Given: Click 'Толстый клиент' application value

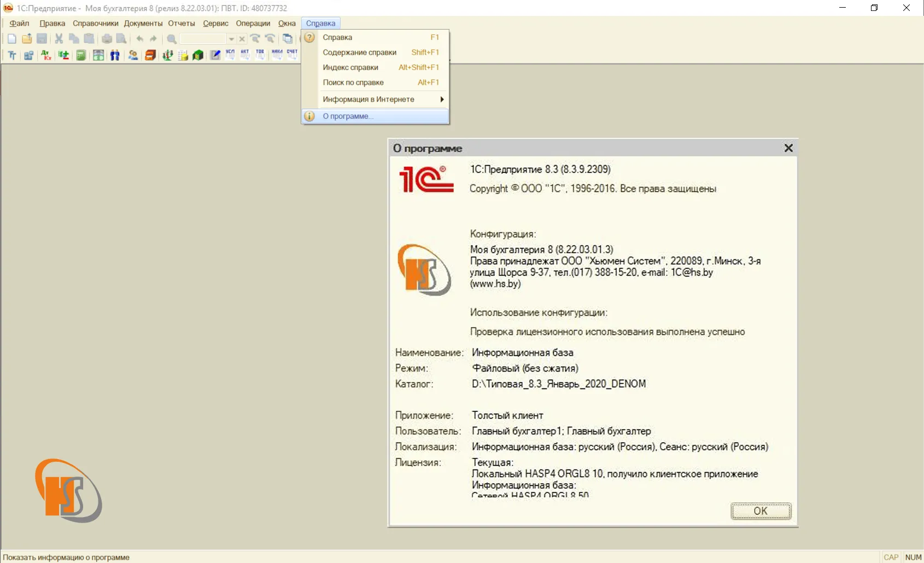Looking at the screenshot, I should [x=507, y=415].
